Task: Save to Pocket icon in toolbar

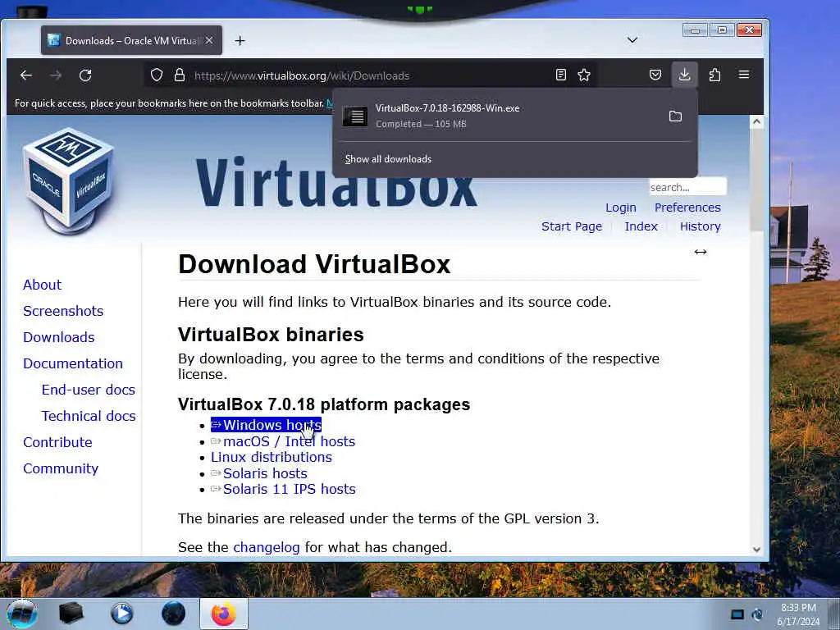Action: 655,75
